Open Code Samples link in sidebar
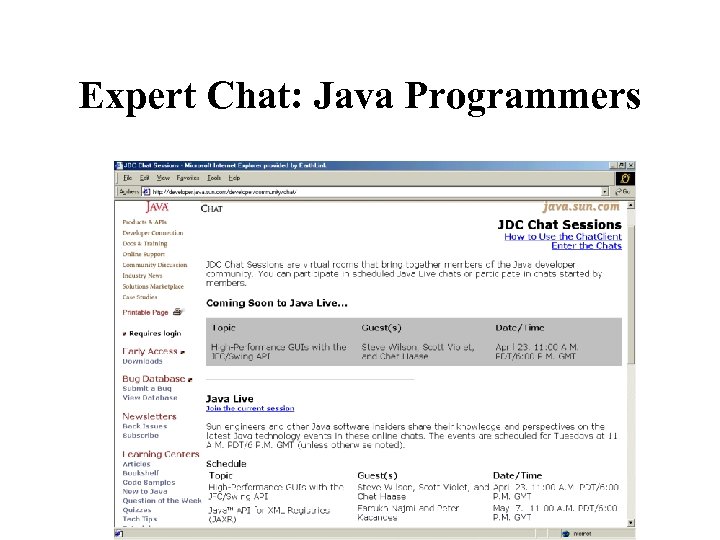Viewport: 720px width, 540px height. [x=149, y=483]
